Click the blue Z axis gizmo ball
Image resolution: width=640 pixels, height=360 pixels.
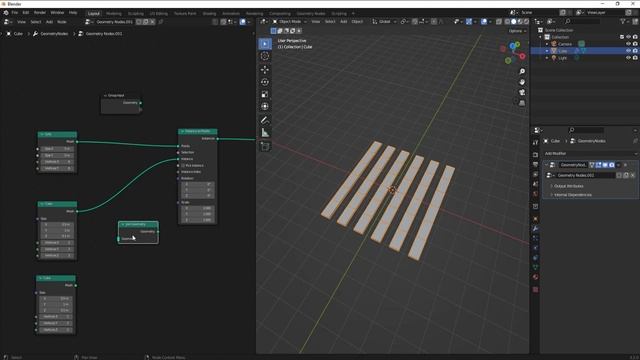click(512, 46)
